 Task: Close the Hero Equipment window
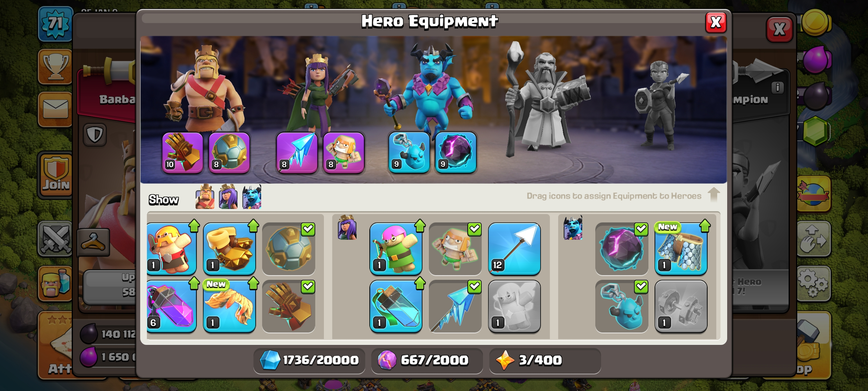click(716, 23)
